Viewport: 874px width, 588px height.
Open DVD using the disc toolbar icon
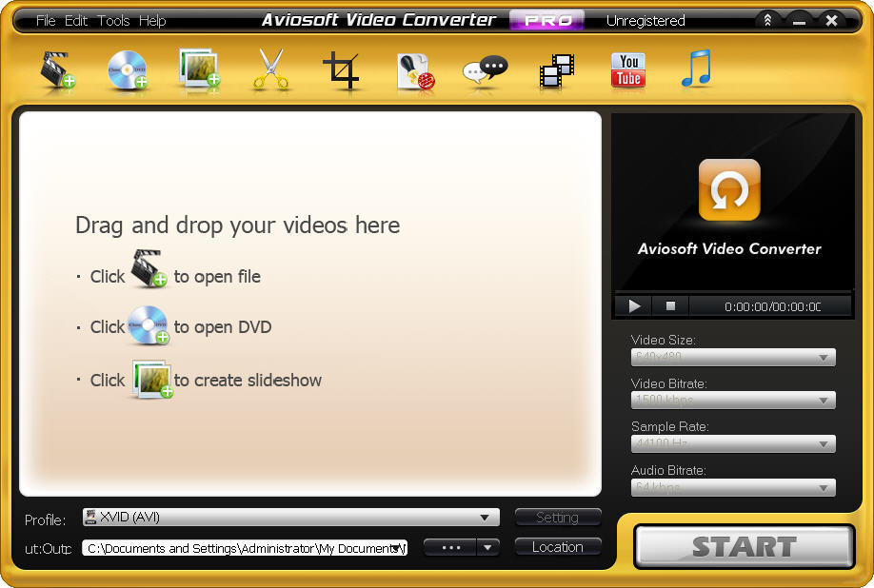point(128,69)
